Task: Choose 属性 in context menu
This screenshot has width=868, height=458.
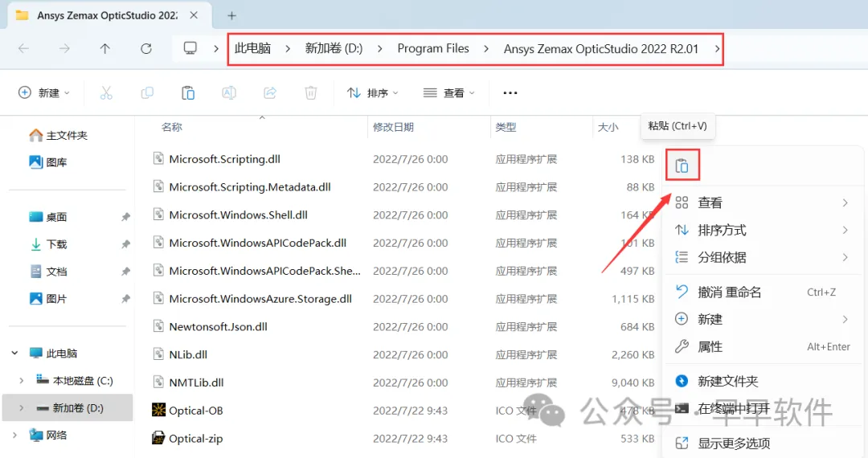Action: 762,347
